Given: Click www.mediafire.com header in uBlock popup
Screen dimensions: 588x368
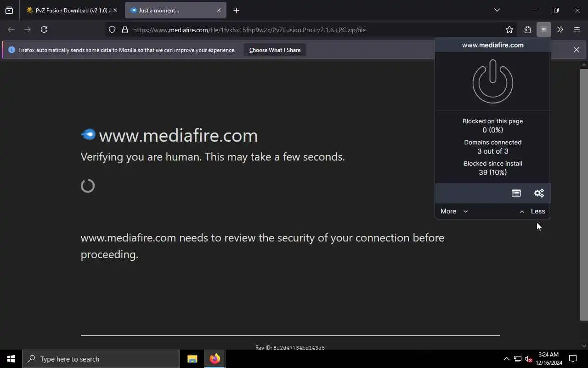Looking at the screenshot, I should click(x=492, y=45).
